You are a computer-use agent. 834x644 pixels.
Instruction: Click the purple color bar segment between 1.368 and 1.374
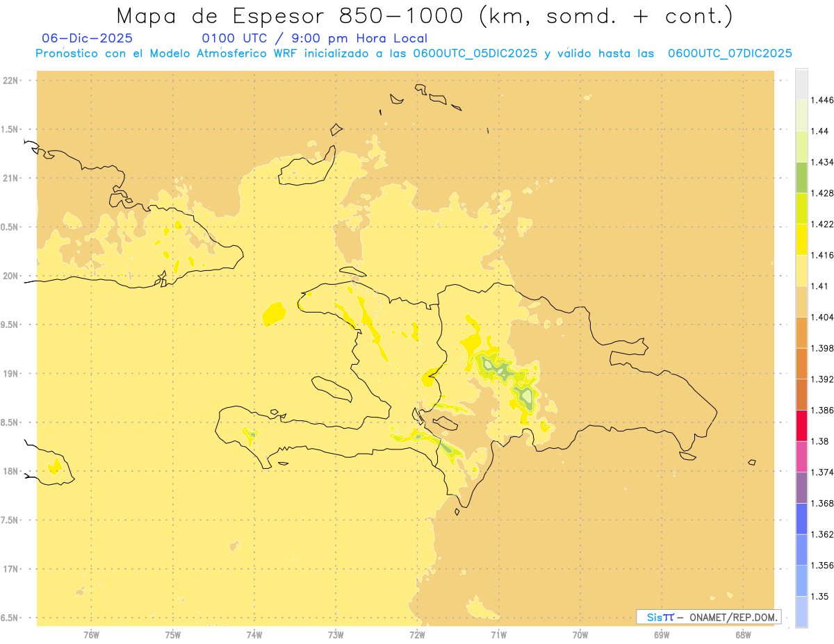point(801,488)
